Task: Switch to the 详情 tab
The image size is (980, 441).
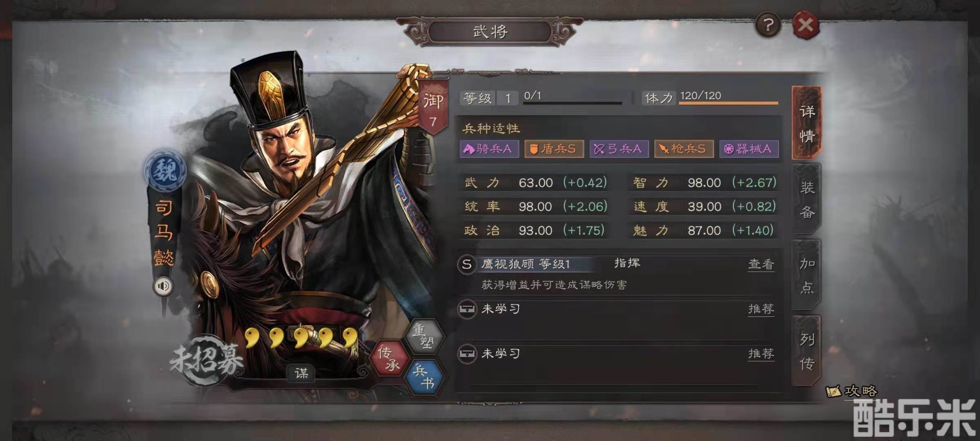Action: coord(806,122)
